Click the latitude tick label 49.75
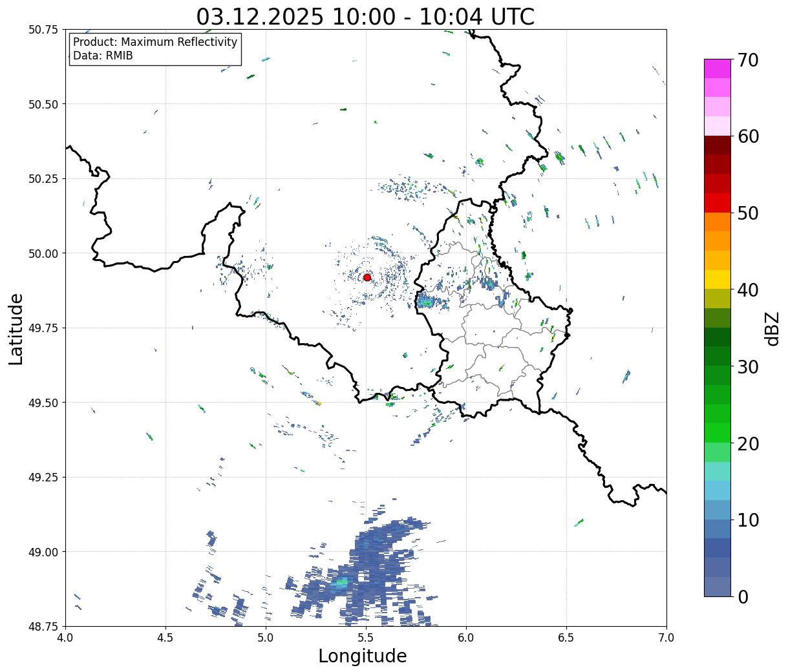The width and height of the screenshot is (788, 672). 43,328
